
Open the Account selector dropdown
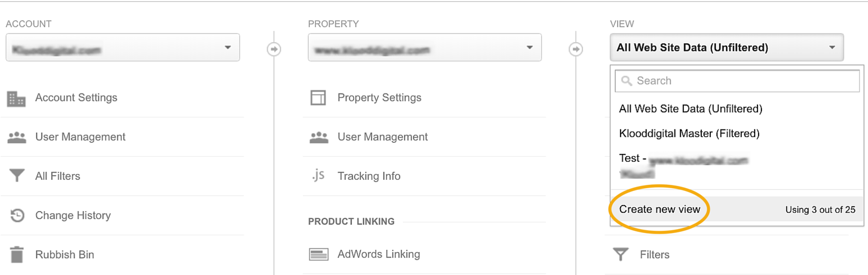click(123, 48)
